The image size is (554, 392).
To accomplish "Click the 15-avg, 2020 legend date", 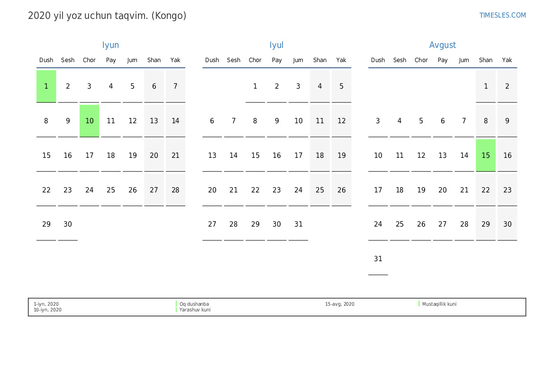I will [339, 304].
